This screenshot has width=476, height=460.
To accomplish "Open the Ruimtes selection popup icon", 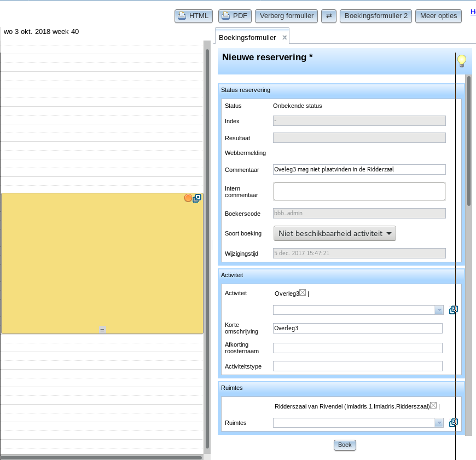I will [x=453, y=423].
